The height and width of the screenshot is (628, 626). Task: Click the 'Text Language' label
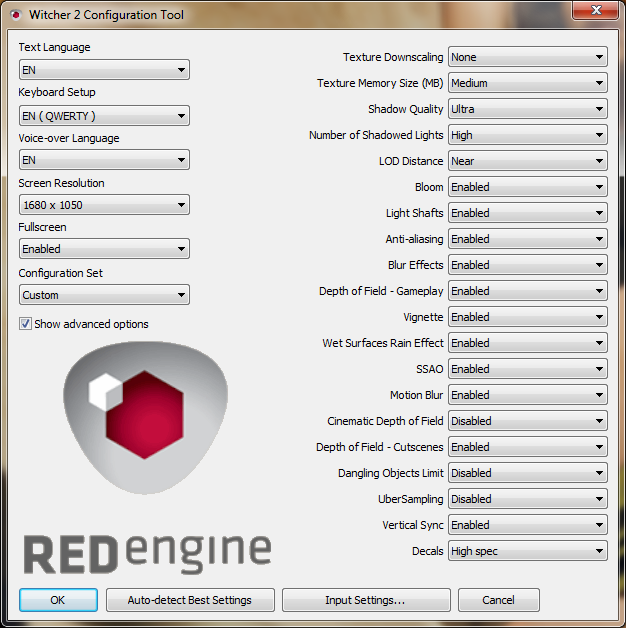[54, 47]
